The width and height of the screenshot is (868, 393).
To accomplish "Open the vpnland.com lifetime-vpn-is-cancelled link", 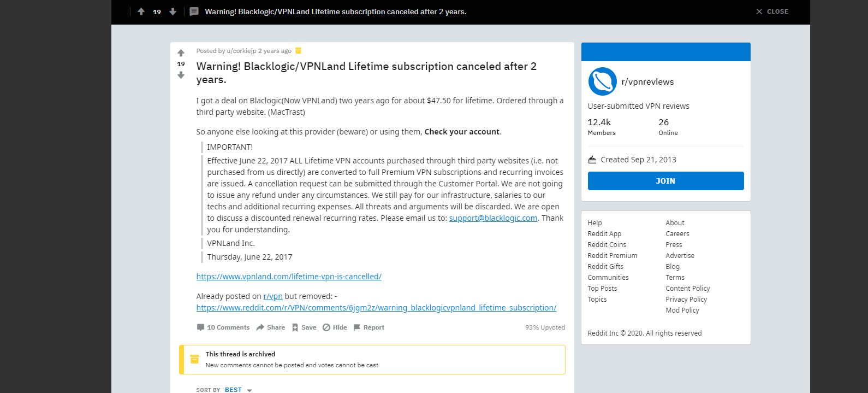I will 289,277.
